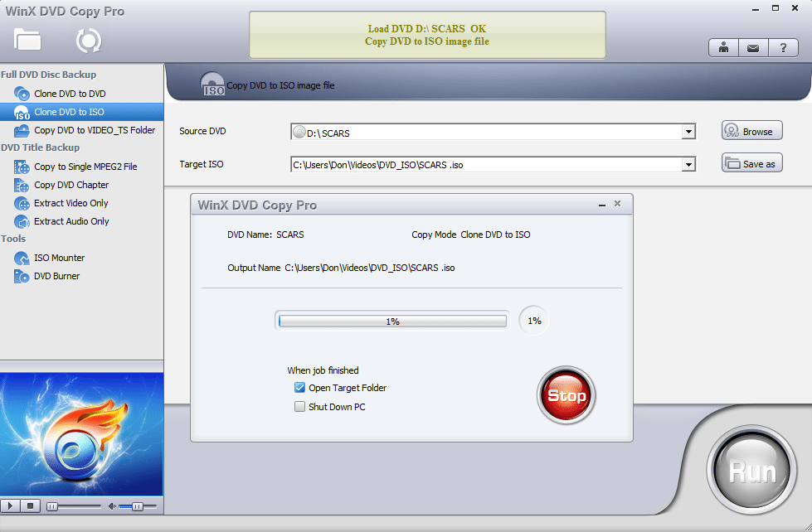This screenshot has height=532, width=812.
Task: Click the DVD Burner icon
Action: pyautogui.click(x=22, y=276)
